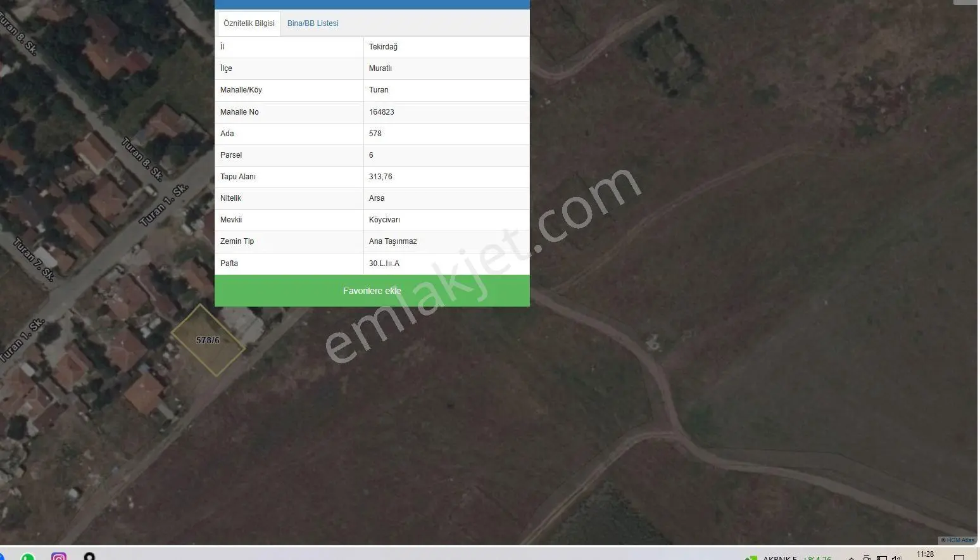Click the Tapu Alanı value 313,76
Screen dimensions: 980x560
pyautogui.click(x=380, y=177)
